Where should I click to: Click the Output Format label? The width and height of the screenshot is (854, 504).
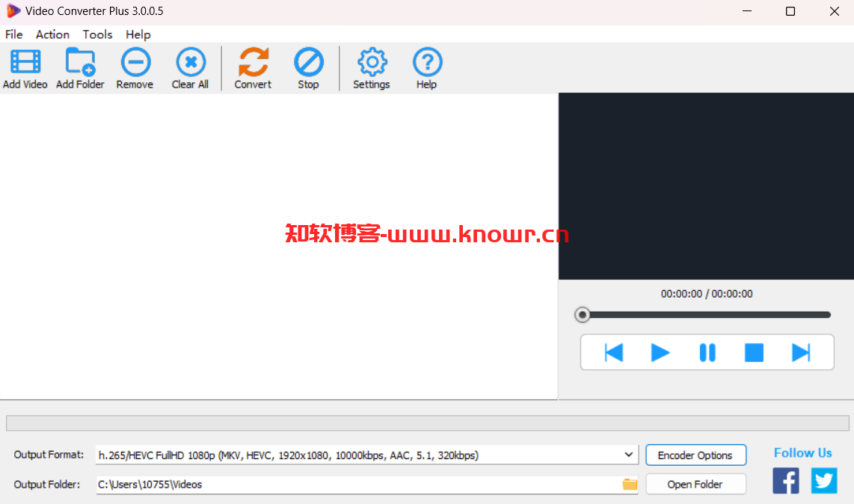click(x=49, y=455)
